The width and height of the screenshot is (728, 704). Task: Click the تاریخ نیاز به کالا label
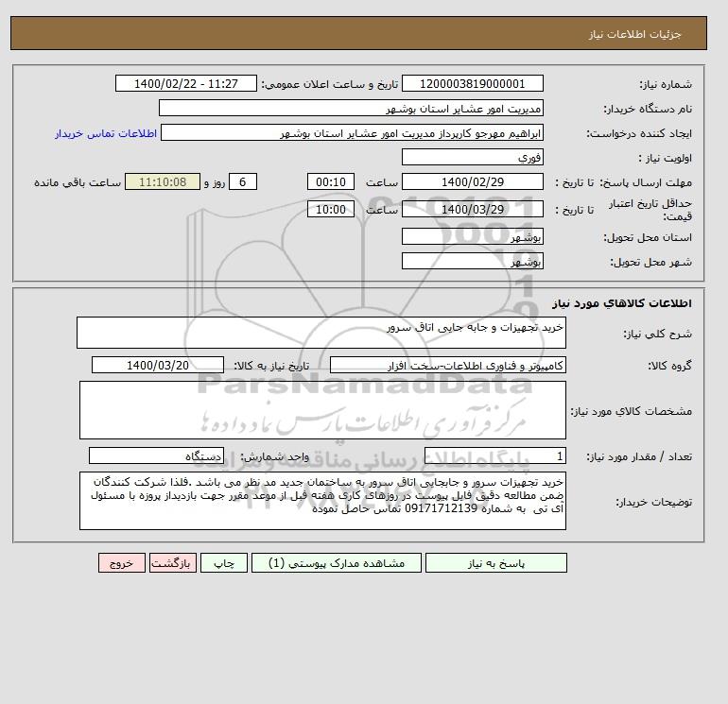tap(271, 366)
